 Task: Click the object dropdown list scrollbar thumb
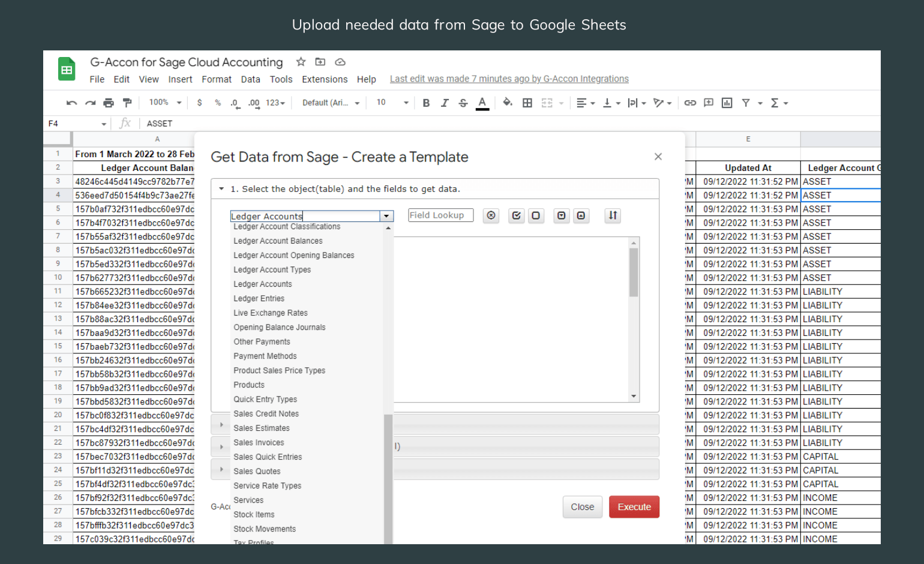388,479
